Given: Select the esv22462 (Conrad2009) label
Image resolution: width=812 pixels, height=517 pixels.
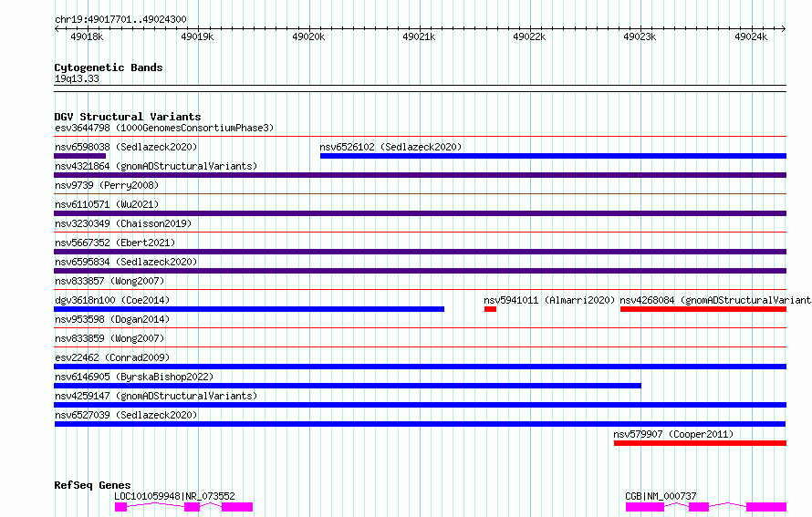Looking at the screenshot, I should pyautogui.click(x=112, y=357).
